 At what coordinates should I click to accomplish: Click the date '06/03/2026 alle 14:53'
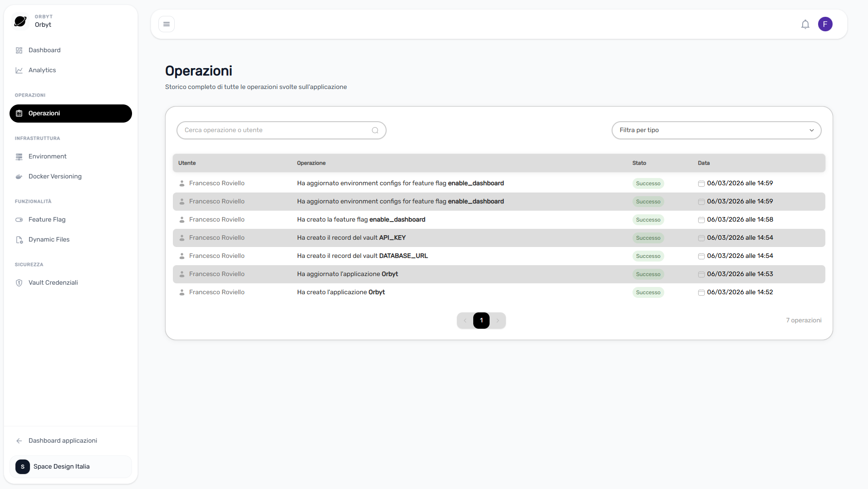[x=740, y=274]
